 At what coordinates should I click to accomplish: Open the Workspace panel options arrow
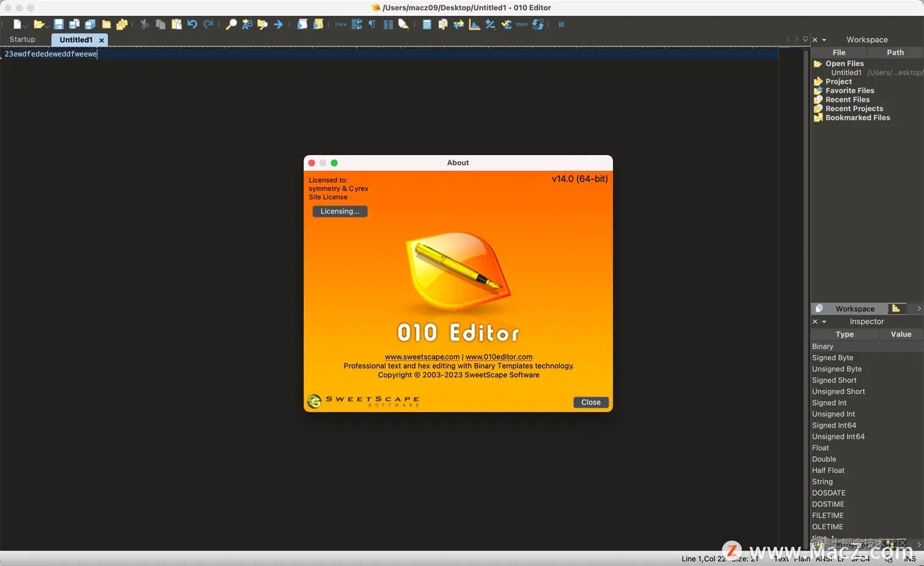click(x=824, y=40)
